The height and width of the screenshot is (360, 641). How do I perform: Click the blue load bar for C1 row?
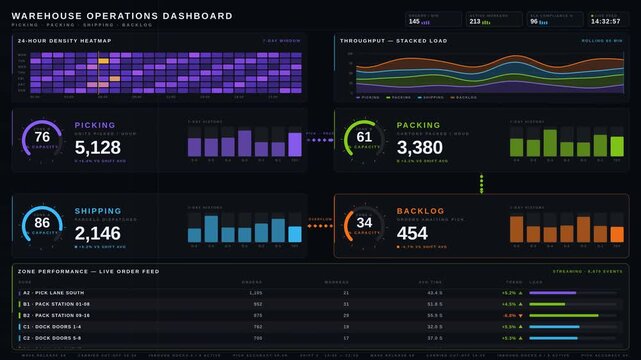click(554, 327)
